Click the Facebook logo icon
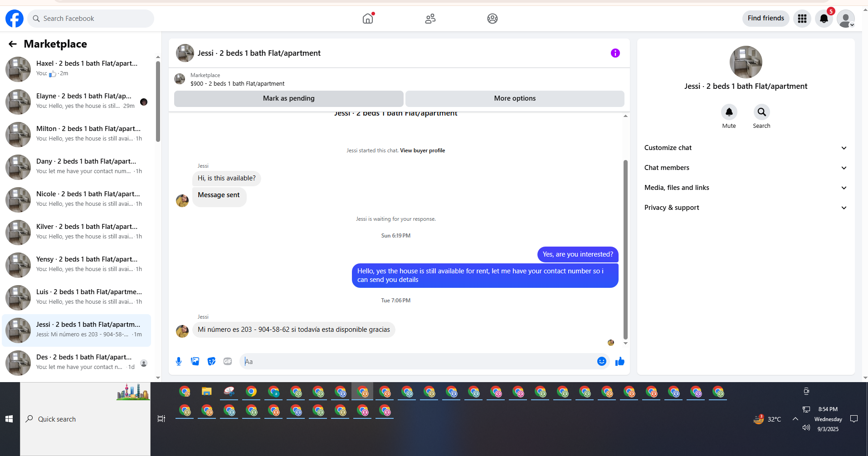 [x=15, y=19]
